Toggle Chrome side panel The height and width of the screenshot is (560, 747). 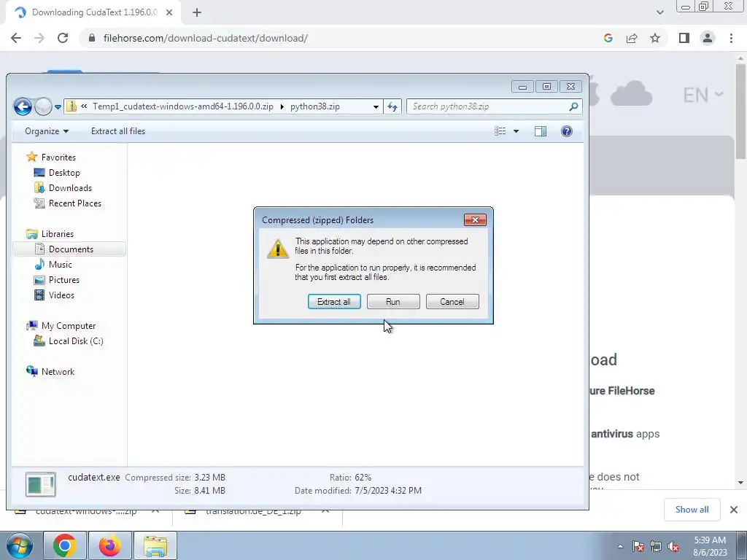coord(684,38)
